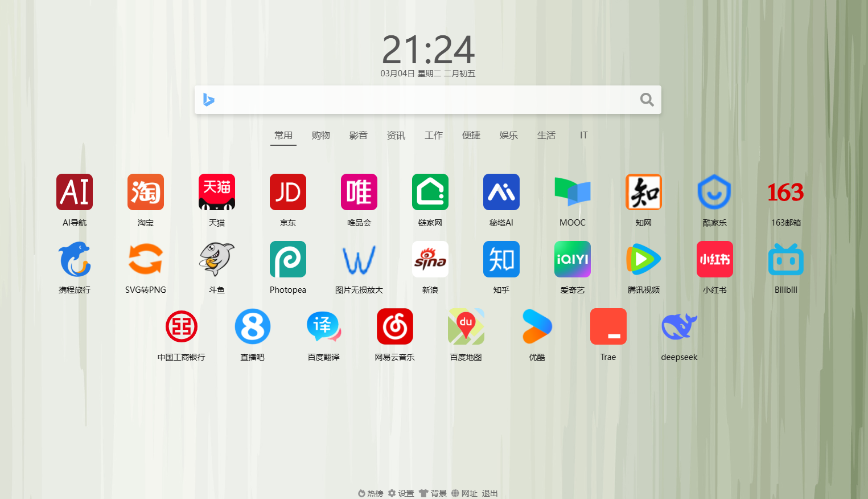This screenshot has width=868, height=499.
Task: Select the 常用 category tab
Action: click(283, 136)
